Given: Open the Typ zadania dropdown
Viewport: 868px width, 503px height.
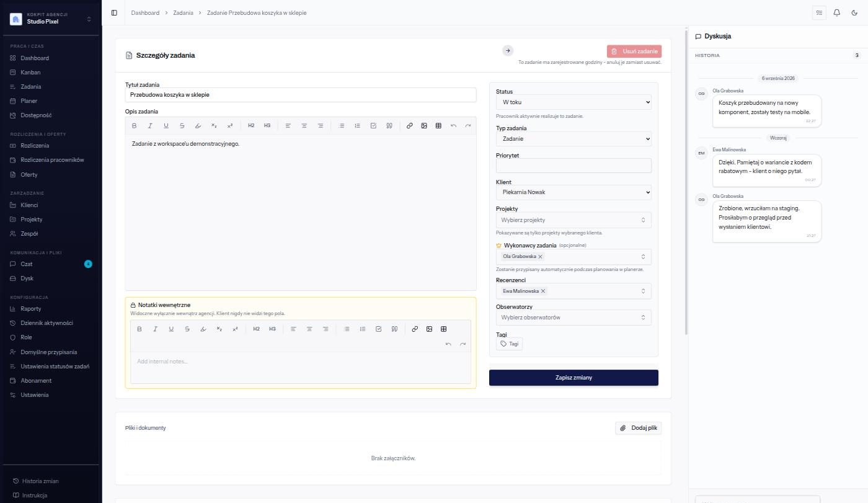Looking at the screenshot, I should (x=573, y=139).
